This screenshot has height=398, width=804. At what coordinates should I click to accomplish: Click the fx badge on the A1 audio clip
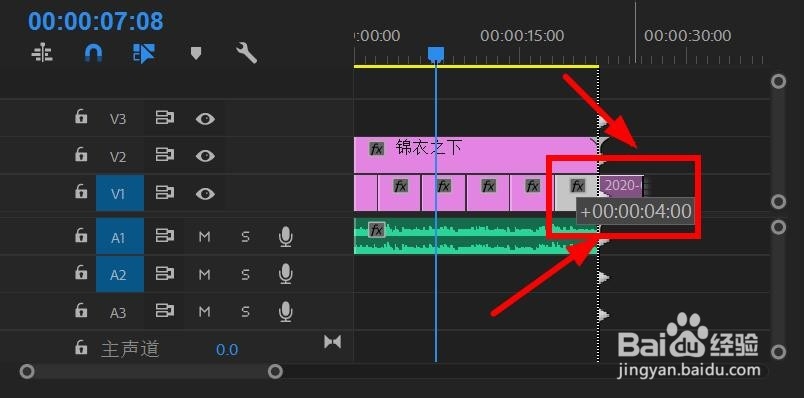click(376, 229)
